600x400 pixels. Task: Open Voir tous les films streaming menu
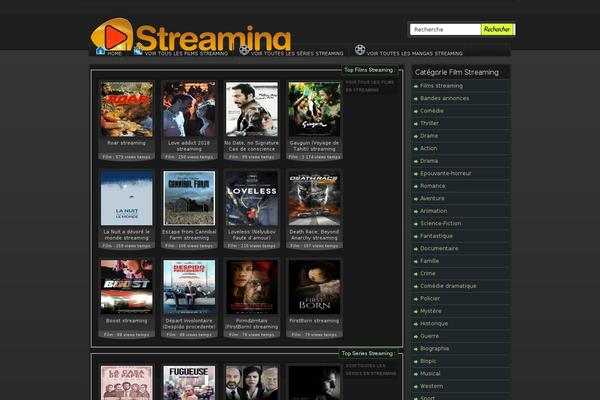pyautogui.click(x=186, y=54)
